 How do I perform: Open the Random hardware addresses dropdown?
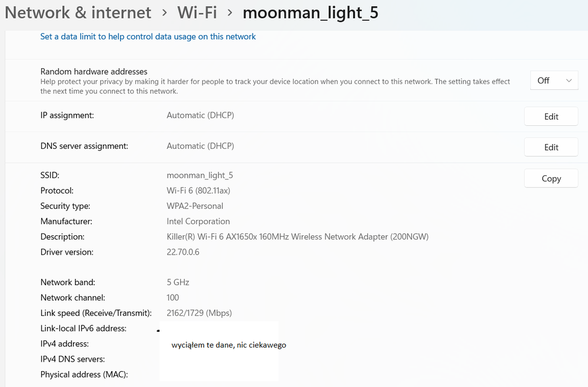click(x=553, y=80)
